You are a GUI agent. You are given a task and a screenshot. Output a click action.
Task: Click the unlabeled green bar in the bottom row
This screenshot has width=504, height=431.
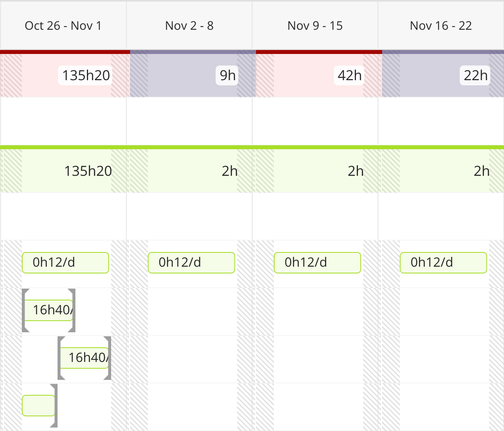pos(38,406)
